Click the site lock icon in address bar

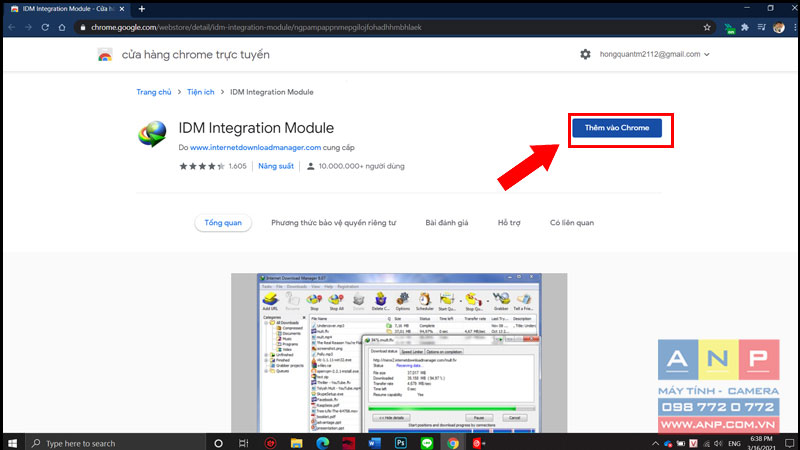(83, 28)
